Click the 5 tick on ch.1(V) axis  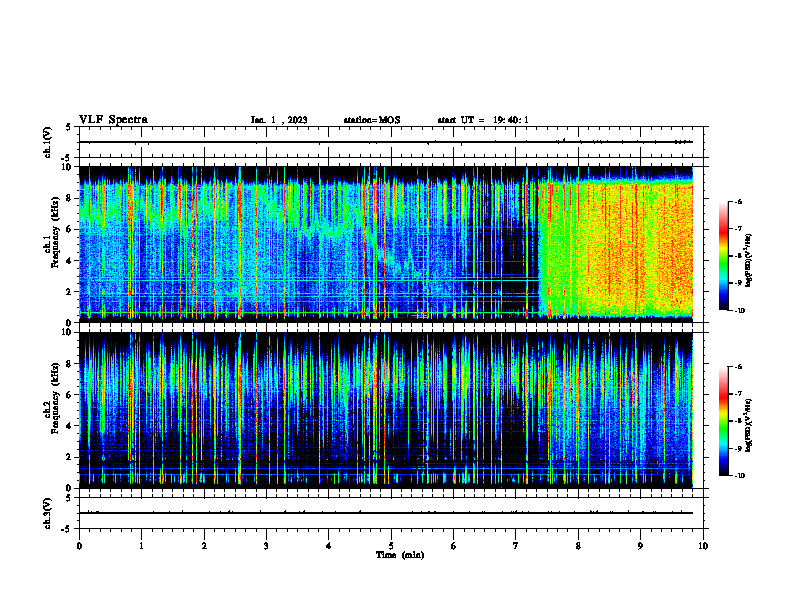coord(68,128)
